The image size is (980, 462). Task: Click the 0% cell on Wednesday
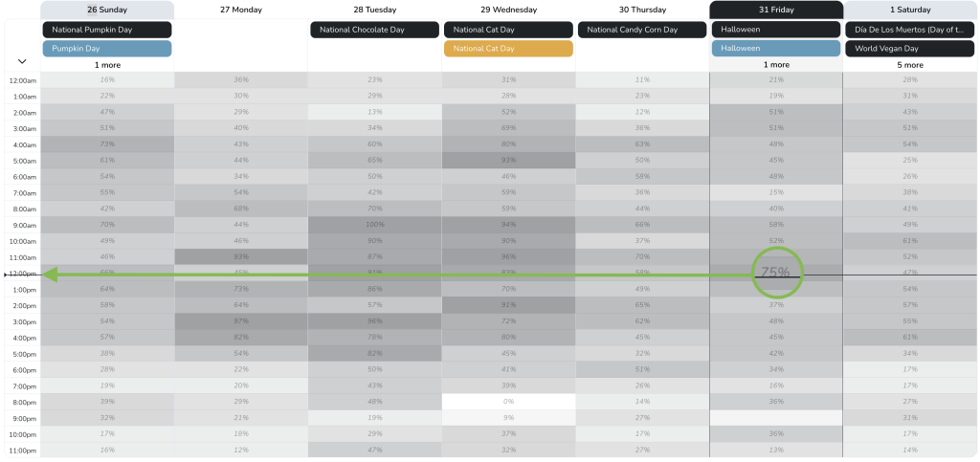pos(508,402)
